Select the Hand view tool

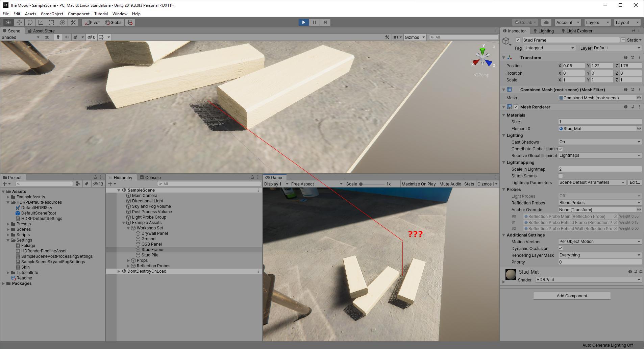8,22
